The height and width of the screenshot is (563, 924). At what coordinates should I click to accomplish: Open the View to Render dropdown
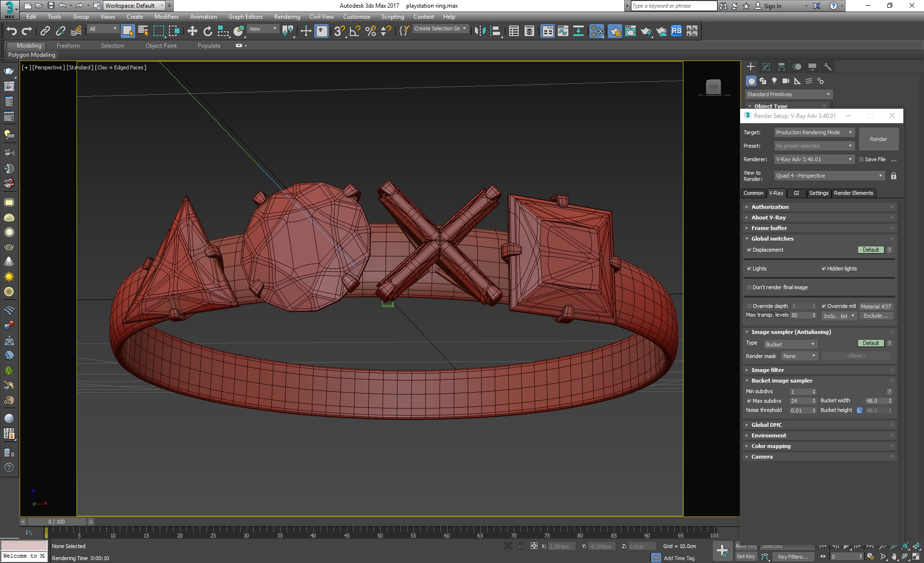click(x=830, y=176)
